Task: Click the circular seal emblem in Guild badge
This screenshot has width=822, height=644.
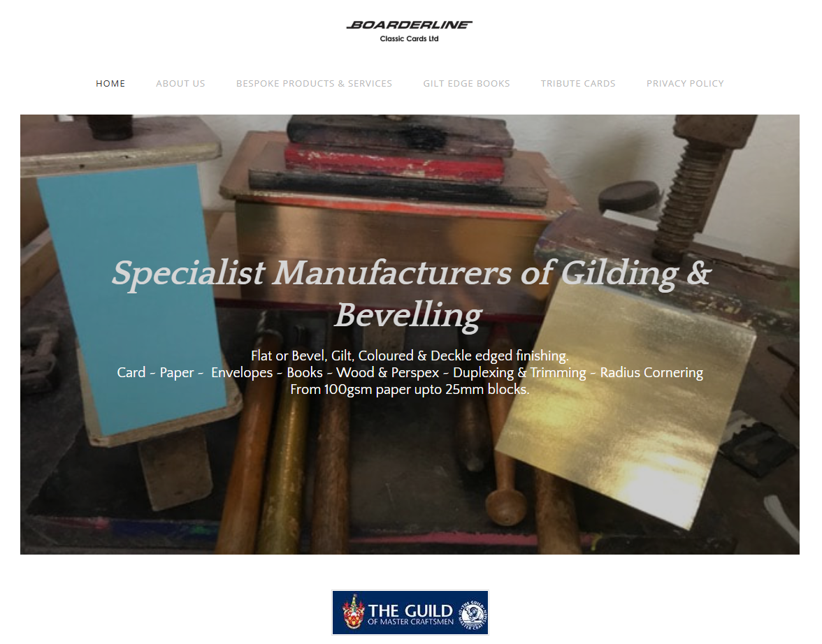Action: pyautogui.click(x=473, y=613)
